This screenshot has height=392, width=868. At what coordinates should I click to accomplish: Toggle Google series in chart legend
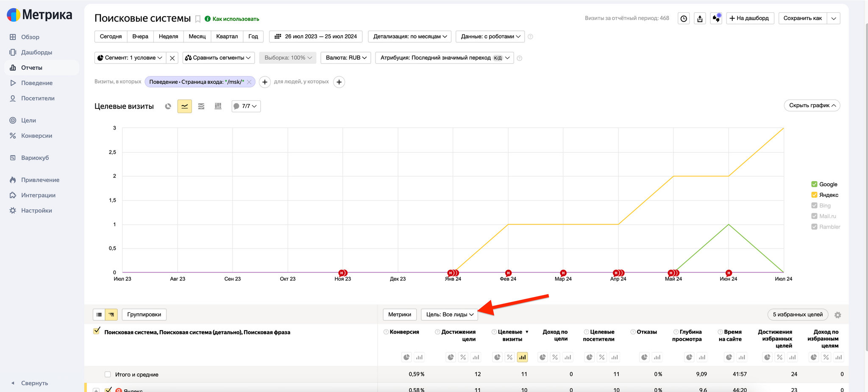[x=814, y=184]
